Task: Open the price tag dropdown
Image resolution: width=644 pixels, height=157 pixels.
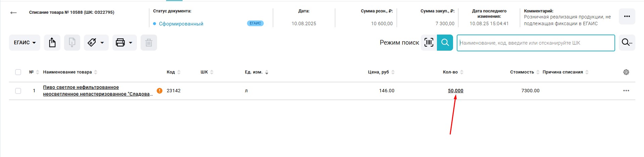Action: [96, 43]
